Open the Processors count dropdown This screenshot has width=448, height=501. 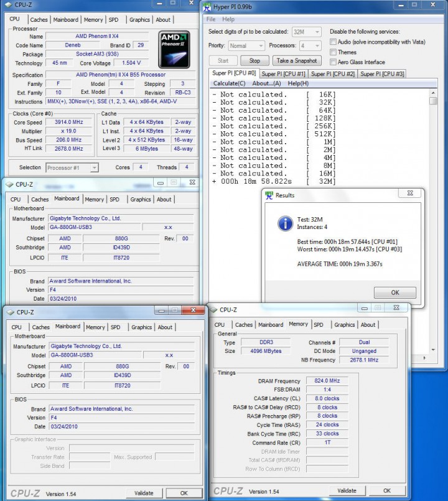point(310,45)
